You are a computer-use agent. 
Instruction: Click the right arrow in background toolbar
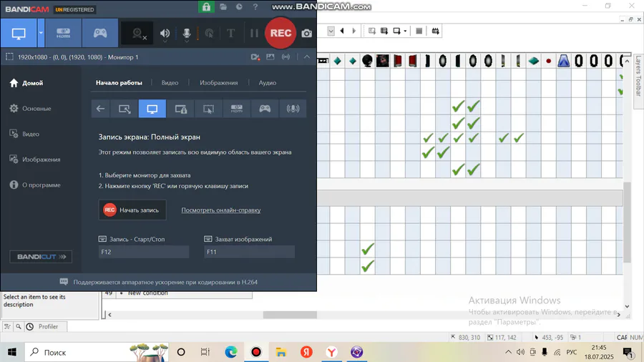(354, 31)
